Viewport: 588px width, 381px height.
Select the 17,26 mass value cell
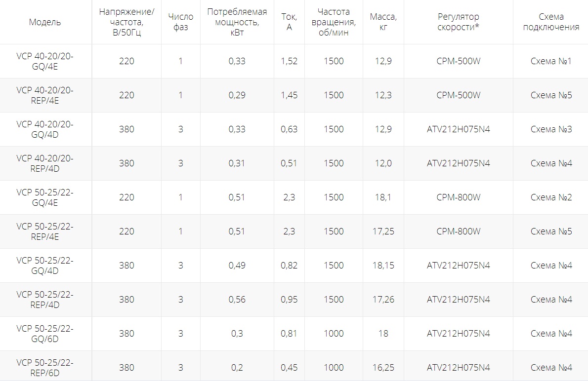click(x=383, y=300)
